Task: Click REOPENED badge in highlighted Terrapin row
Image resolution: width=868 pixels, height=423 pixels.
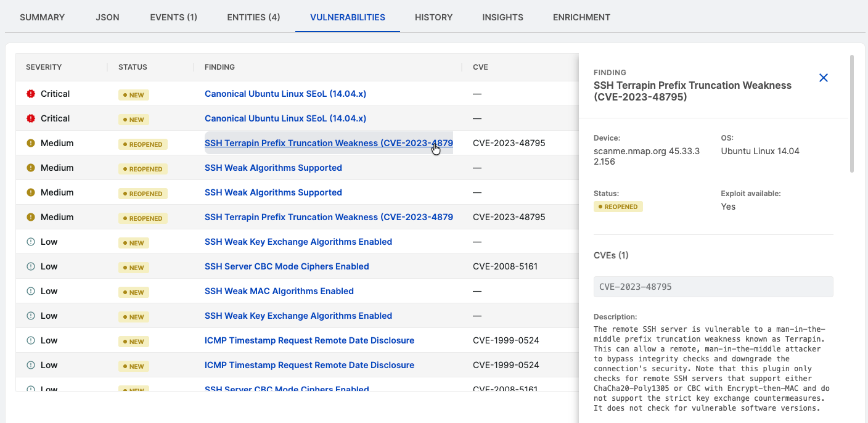Action: (143, 144)
